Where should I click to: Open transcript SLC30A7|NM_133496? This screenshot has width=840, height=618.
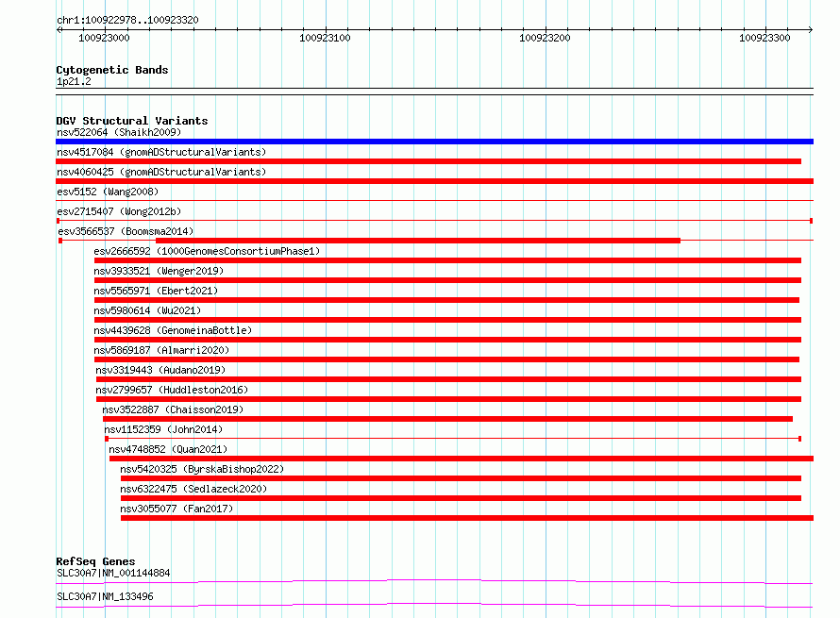(105, 596)
